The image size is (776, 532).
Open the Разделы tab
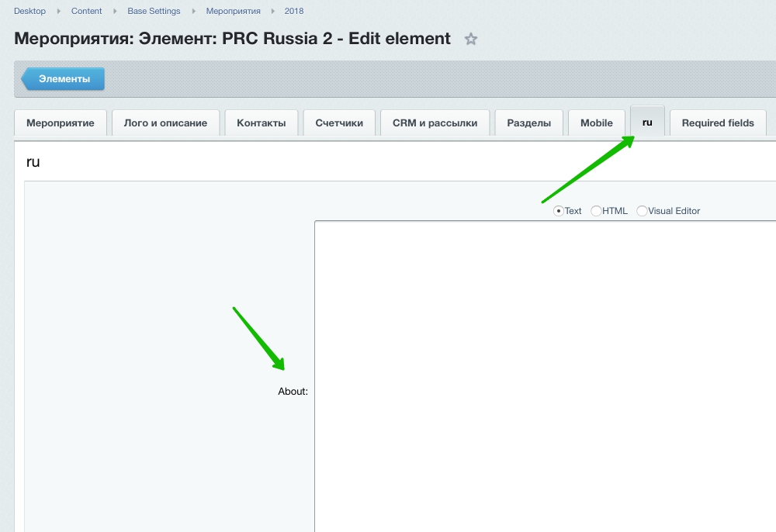[x=529, y=123]
